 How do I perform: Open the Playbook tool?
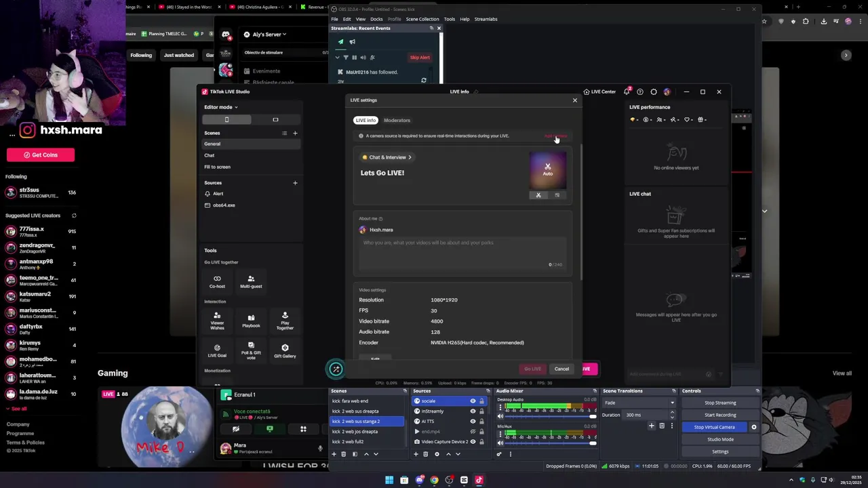click(251, 321)
